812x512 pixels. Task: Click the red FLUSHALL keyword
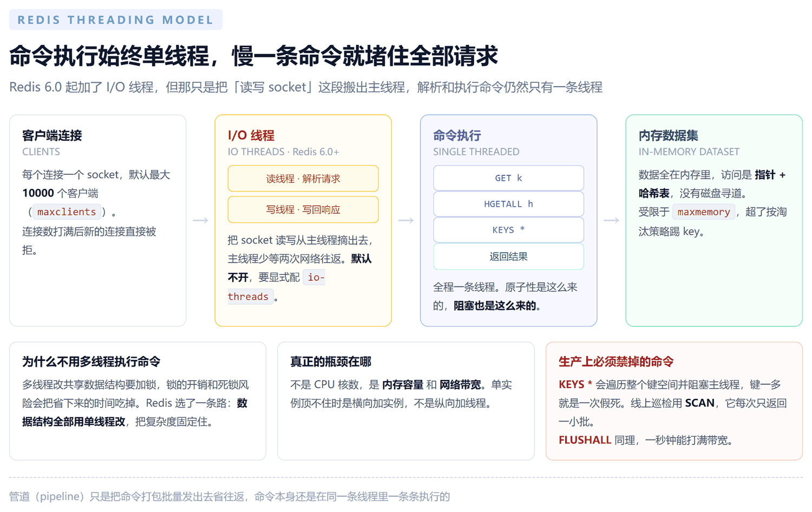click(585, 440)
